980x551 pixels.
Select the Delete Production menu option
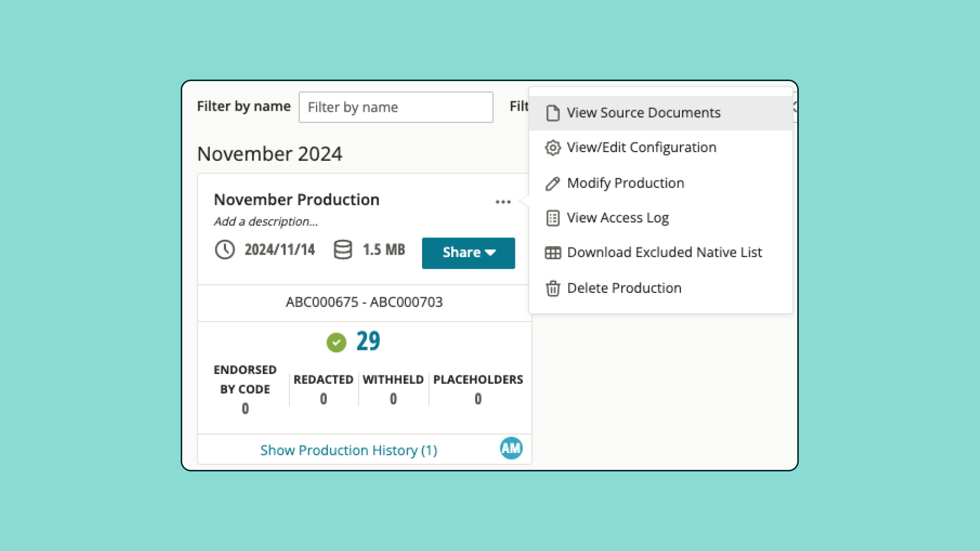(x=624, y=288)
